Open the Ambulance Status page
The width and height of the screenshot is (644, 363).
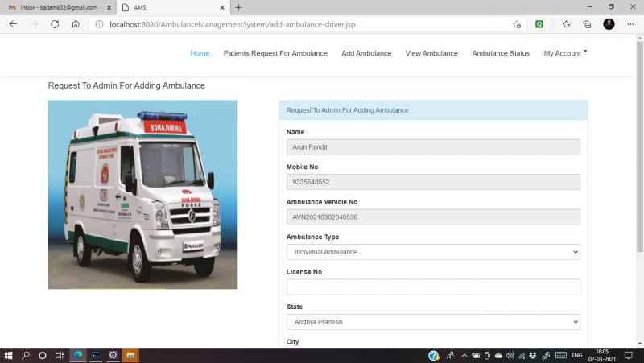(501, 53)
